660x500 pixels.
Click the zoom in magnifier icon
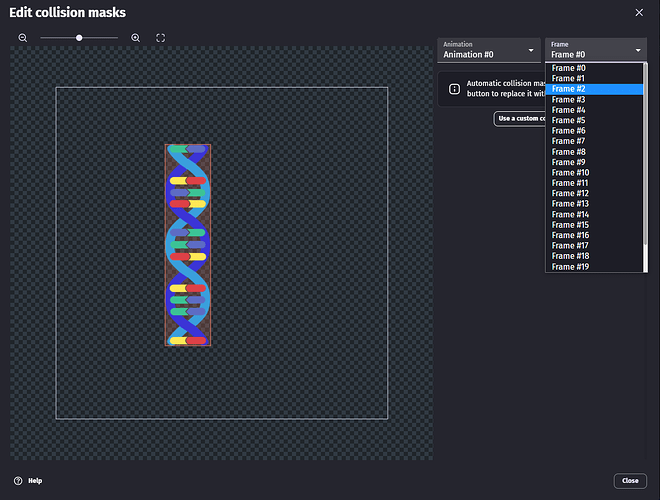click(136, 38)
